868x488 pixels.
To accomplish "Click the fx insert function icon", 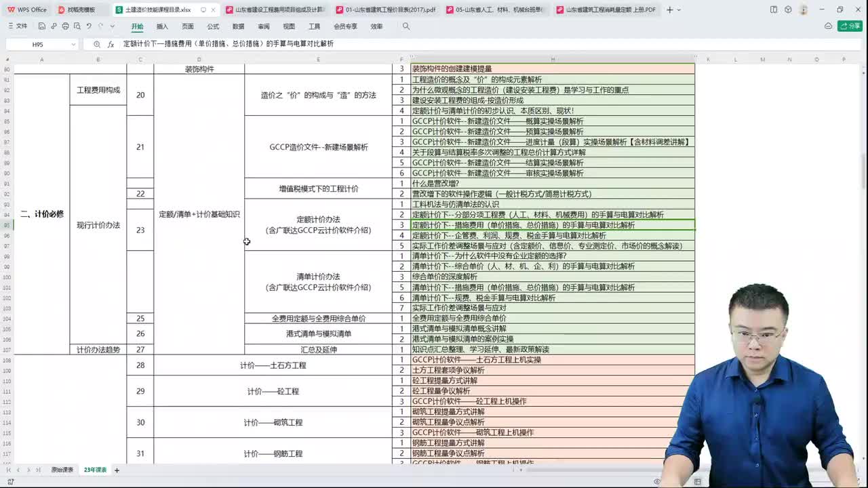I will click(x=111, y=44).
